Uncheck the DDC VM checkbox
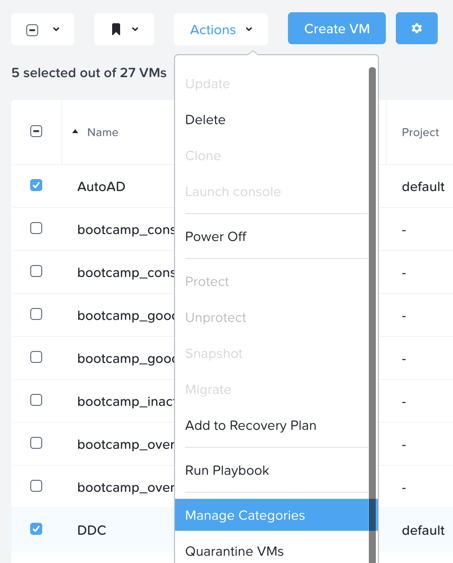Image resolution: width=453 pixels, height=563 pixels. tap(36, 529)
